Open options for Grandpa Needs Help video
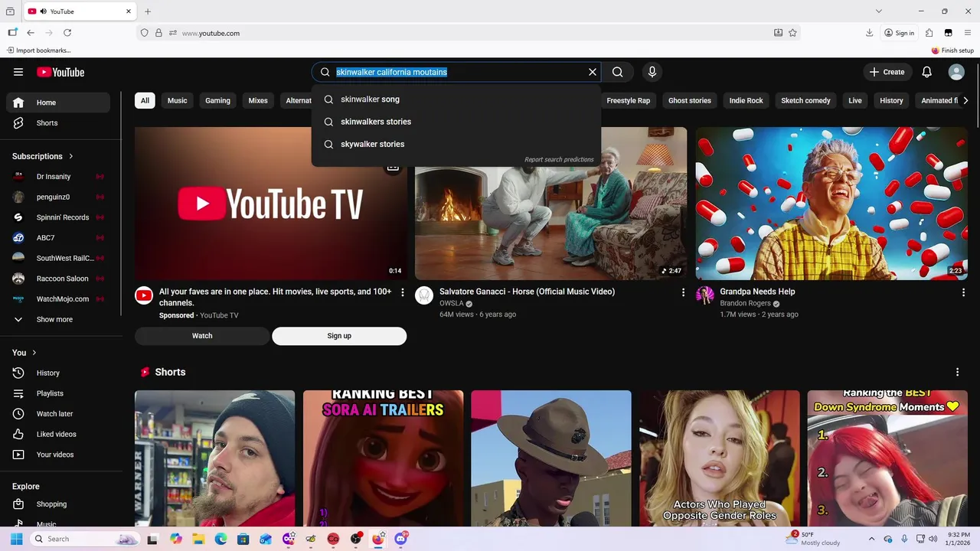 click(x=963, y=292)
